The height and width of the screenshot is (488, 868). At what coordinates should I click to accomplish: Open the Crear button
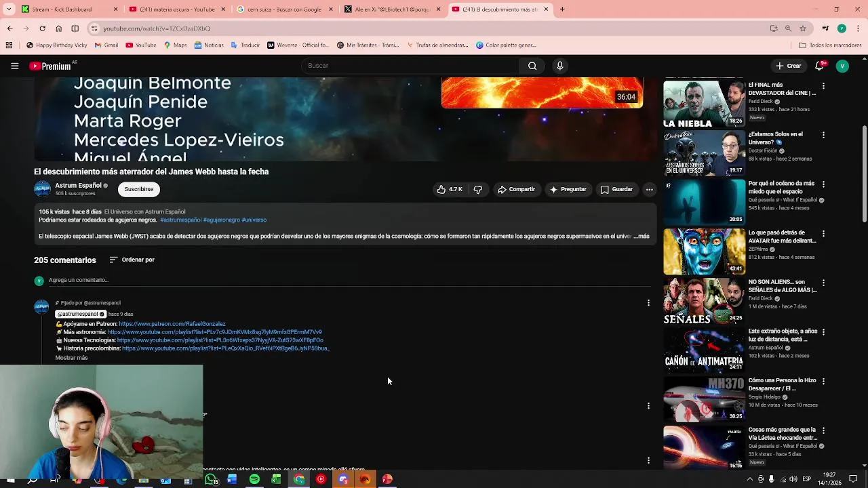tap(789, 66)
